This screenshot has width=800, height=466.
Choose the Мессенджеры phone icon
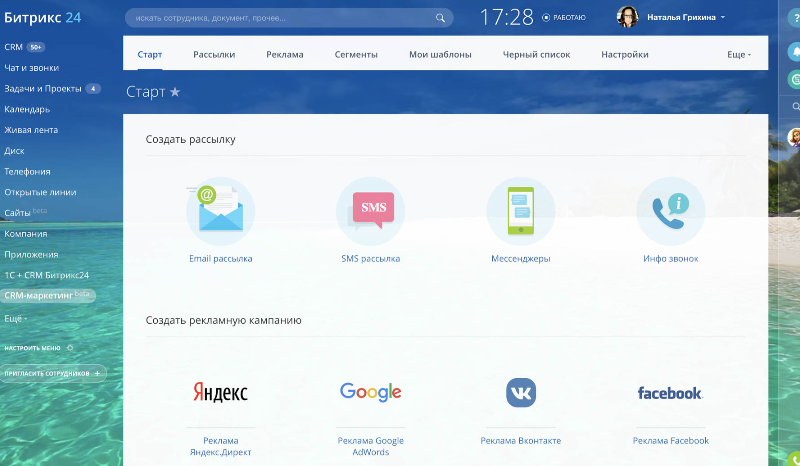[x=520, y=211]
